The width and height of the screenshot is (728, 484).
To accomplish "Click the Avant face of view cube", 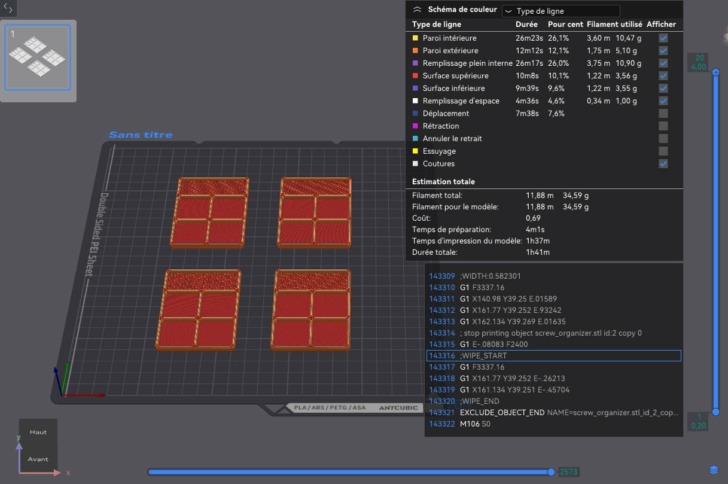I will coord(38,459).
